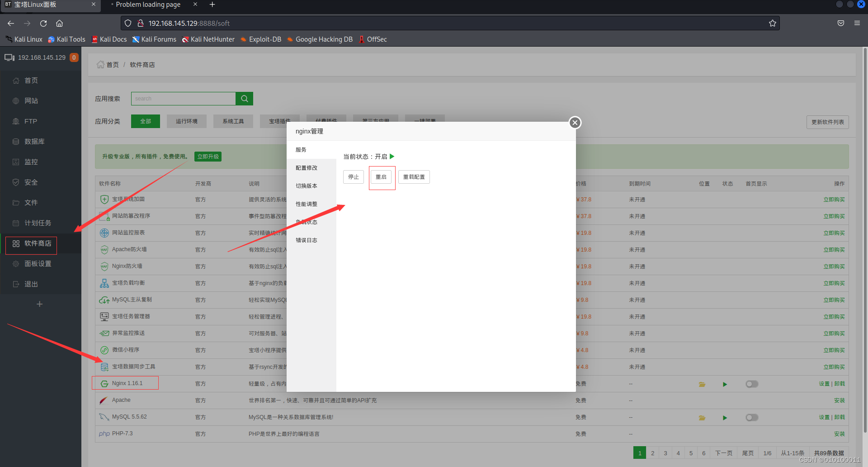Viewport: 868px width, 467px height.
Task: Select the 运行环境 category filter
Action: tap(187, 121)
